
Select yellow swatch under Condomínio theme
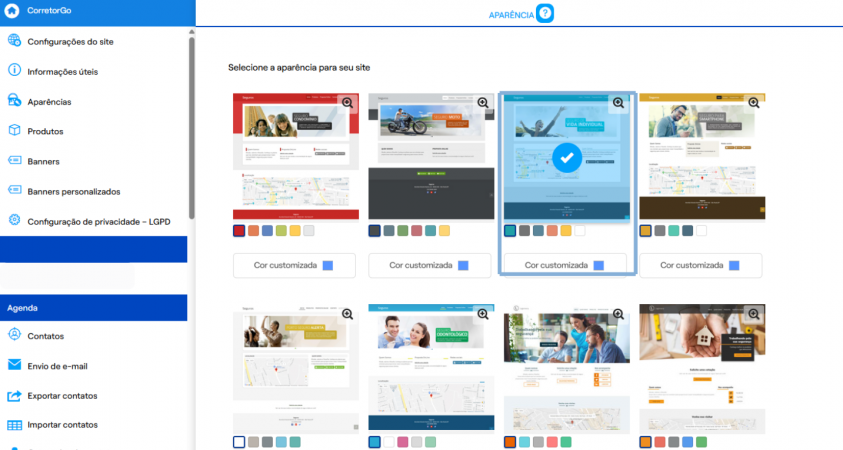pos(295,231)
